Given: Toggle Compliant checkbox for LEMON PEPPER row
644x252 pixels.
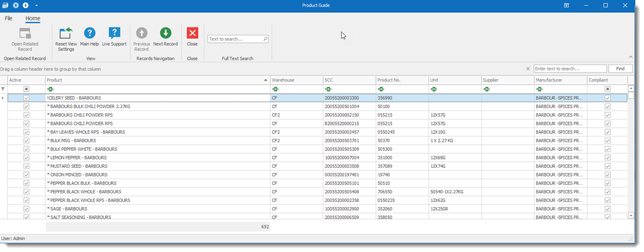Looking at the screenshot, I should pos(607,157).
